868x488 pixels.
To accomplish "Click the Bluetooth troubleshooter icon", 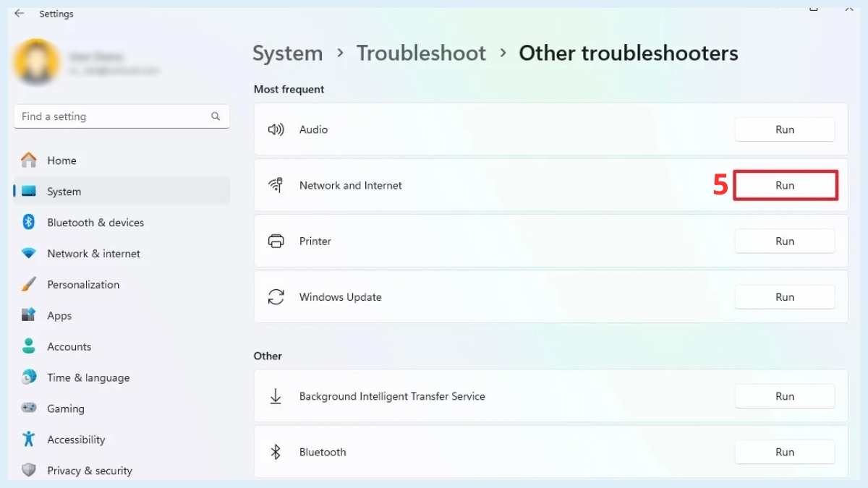I will click(x=276, y=452).
